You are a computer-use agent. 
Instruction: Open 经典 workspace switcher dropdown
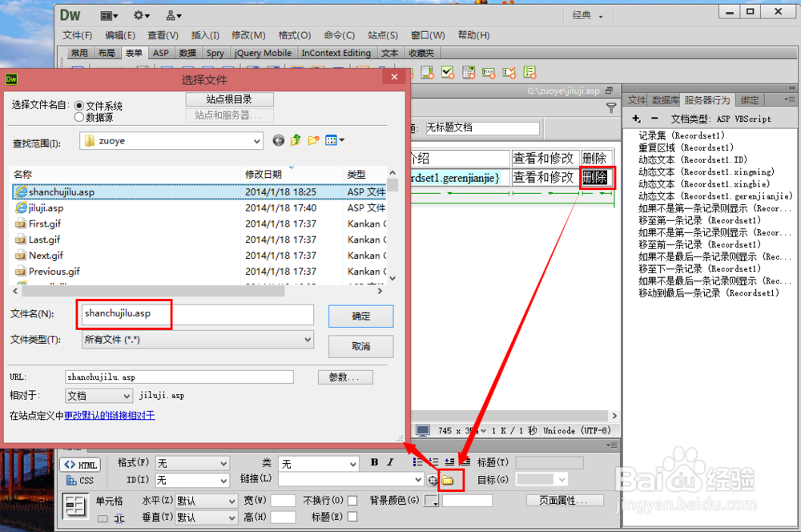click(x=587, y=15)
